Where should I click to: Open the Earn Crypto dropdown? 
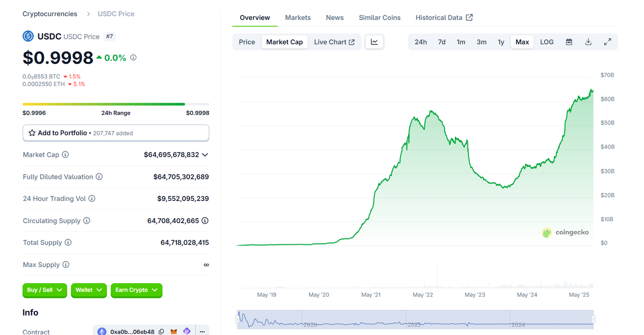[x=136, y=290]
